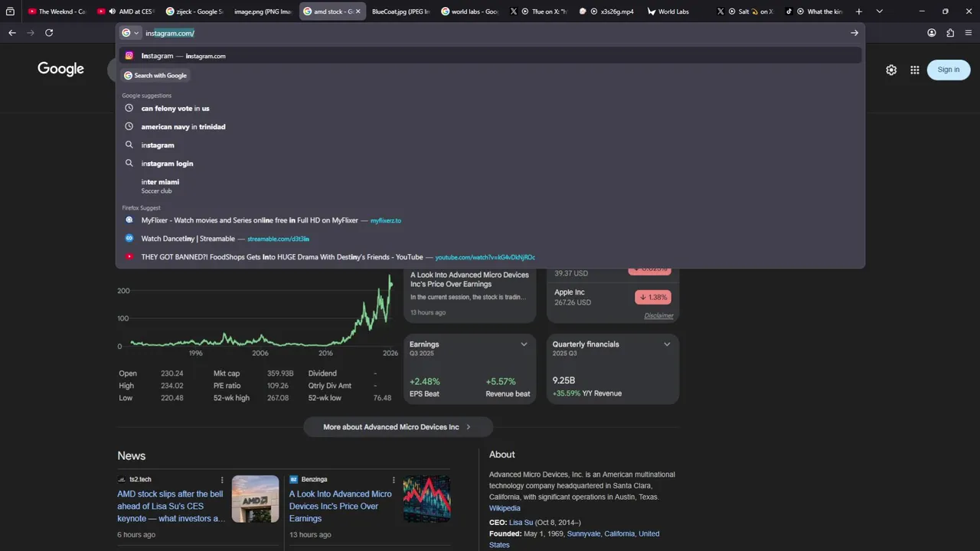The width and height of the screenshot is (980, 551).
Task: Open Benzinga Price Over Earnings news article
Action: (341, 507)
